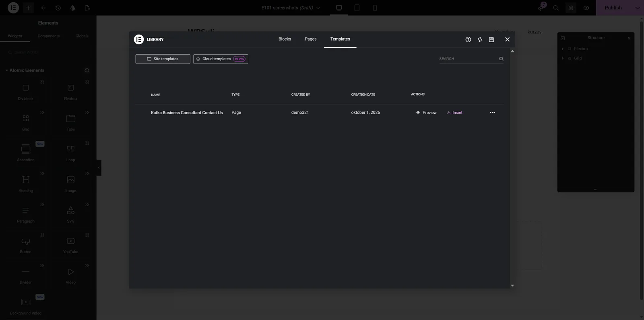Open the Pages tab in Library
644x320 pixels.
311,39
